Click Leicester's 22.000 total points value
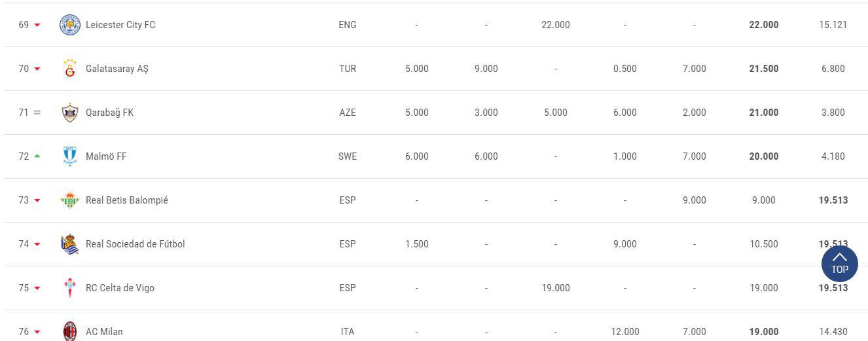868x341 pixels. [764, 25]
